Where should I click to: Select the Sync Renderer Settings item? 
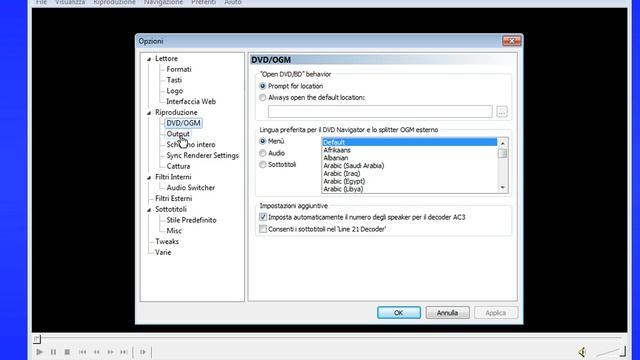[202, 156]
